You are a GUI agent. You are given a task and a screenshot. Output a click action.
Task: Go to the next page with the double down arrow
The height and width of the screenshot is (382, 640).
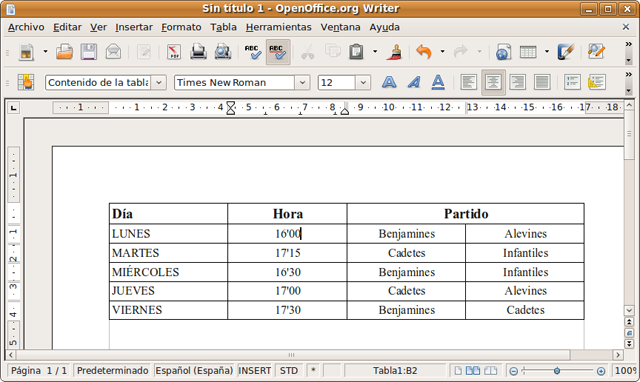(629, 344)
